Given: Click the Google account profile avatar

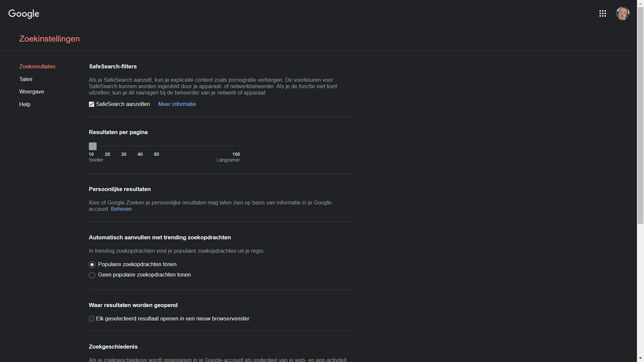Looking at the screenshot, I should coord(623,13).
